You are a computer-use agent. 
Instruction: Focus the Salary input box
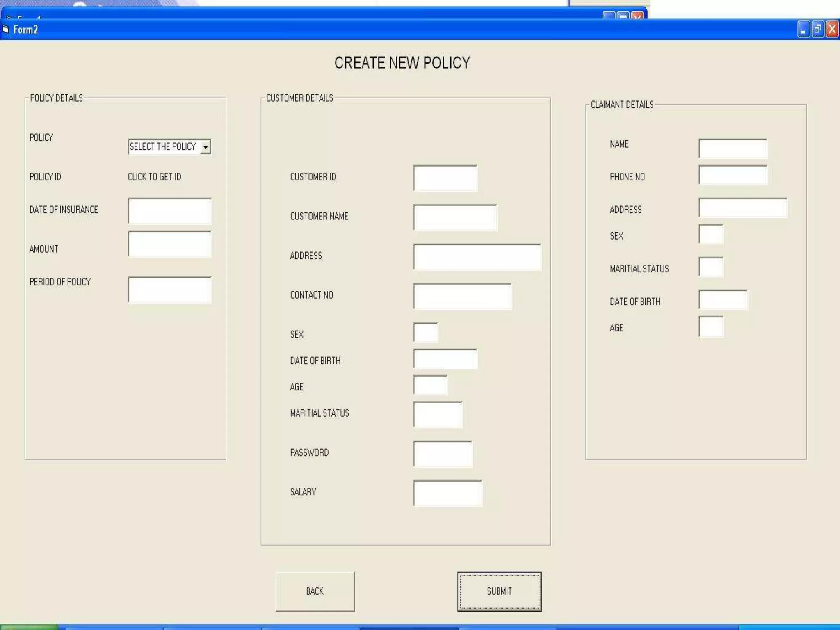coord(447,493)
